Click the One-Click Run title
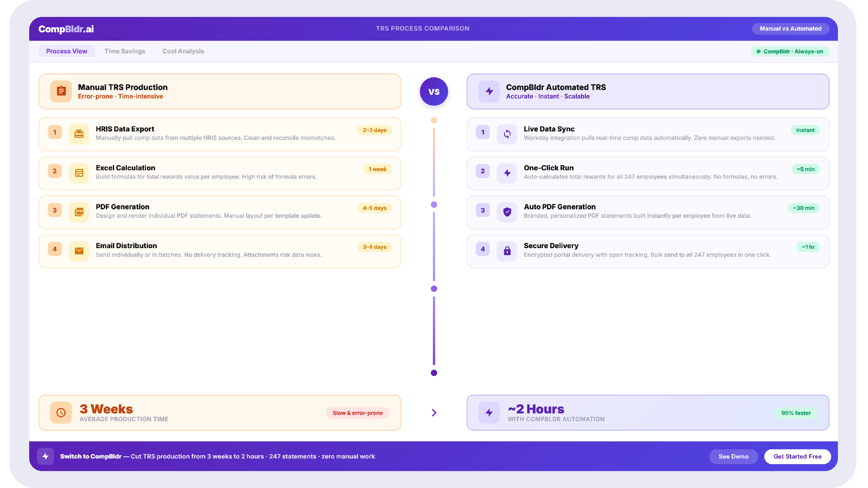The image size is (868, 488). [549, 168]
